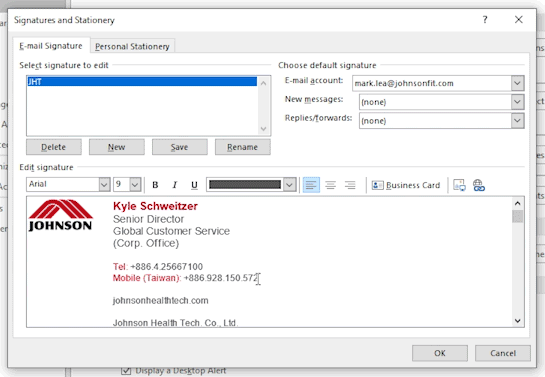Click the Johnson logo image in signature
545x377 pixels.
click(60, 215)
